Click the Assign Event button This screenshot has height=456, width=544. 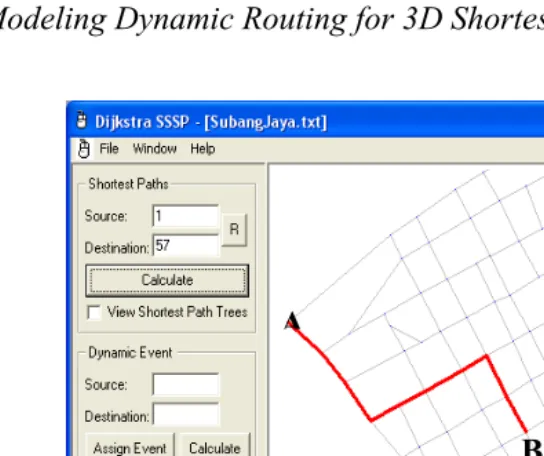click(130, 446)
